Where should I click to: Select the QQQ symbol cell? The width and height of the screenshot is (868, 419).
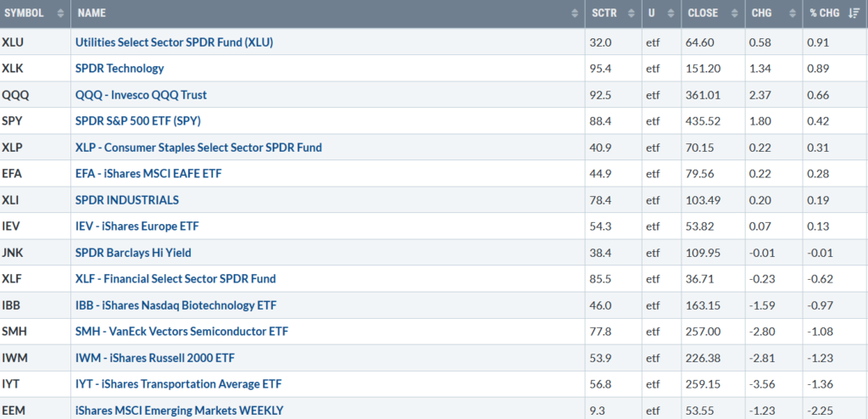point(36,95)
